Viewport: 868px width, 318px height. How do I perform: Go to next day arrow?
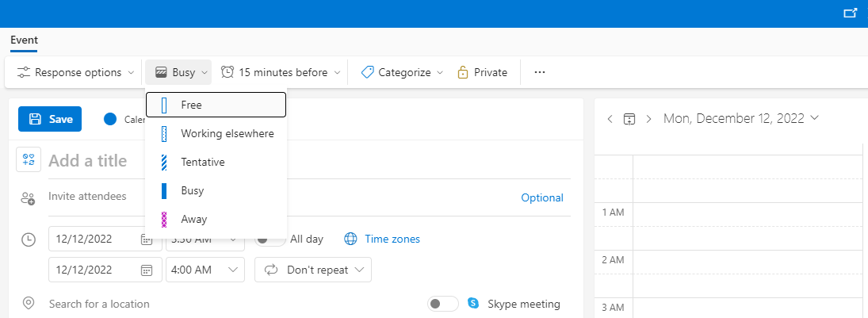pyautogui.click(x=648, y=119)
